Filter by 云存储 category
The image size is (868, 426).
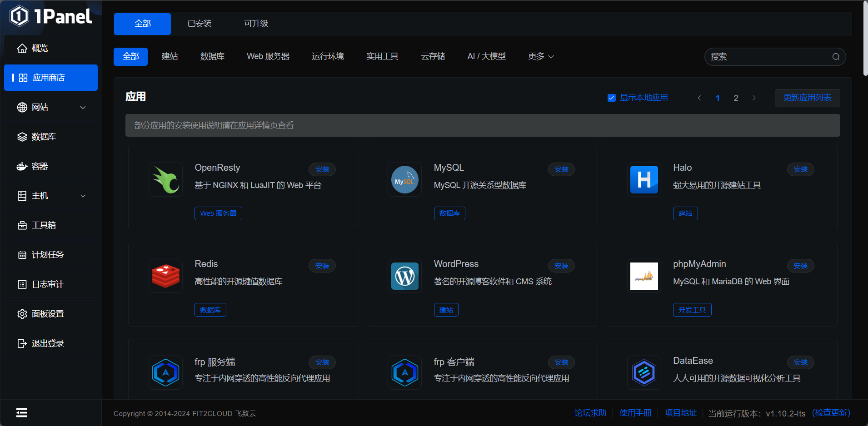[x=433, y=56]
